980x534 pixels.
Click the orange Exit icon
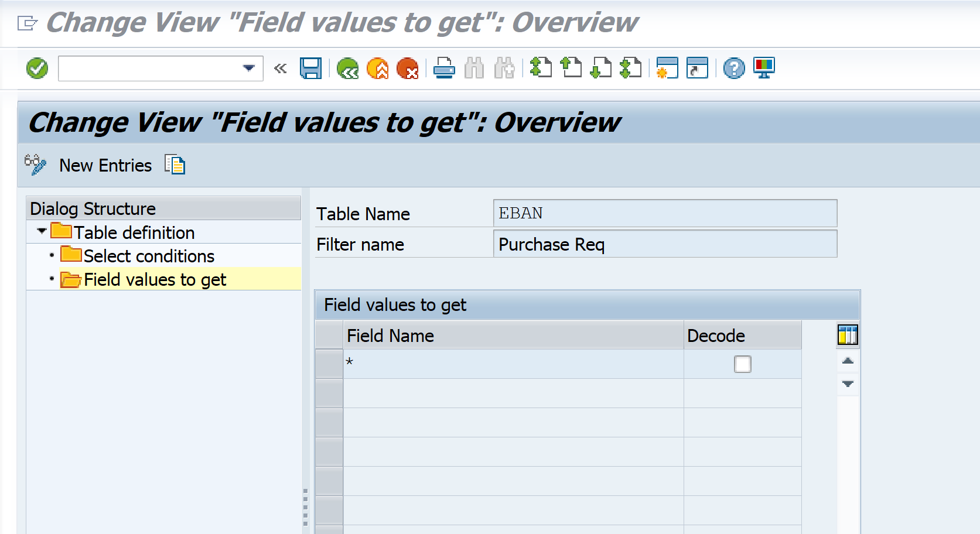378,69
